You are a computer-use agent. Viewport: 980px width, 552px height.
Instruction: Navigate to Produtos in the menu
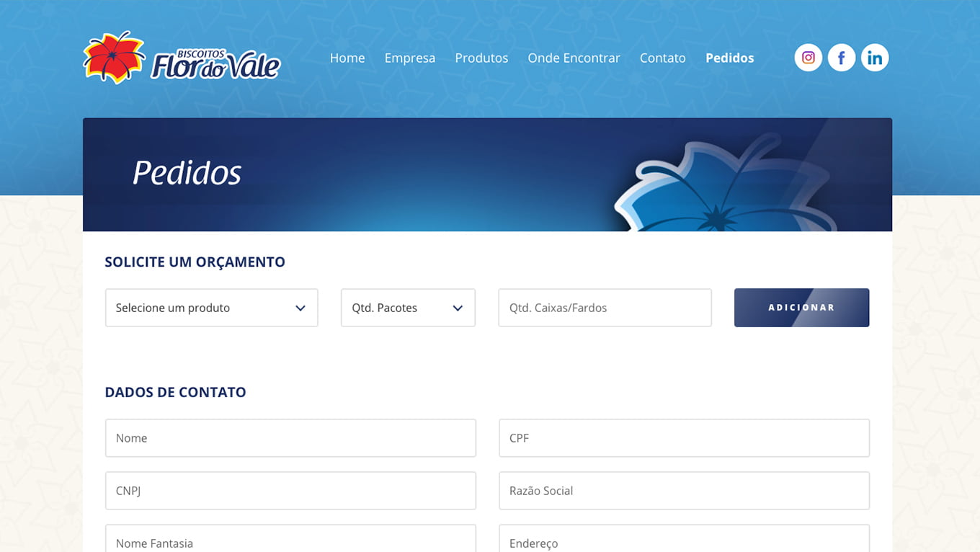481,58
